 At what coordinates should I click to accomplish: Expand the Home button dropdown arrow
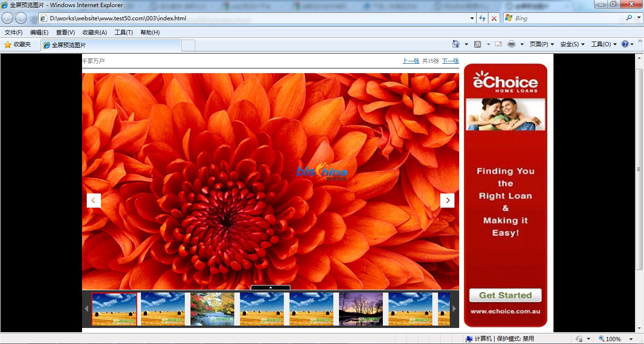(x=466, y=44)
